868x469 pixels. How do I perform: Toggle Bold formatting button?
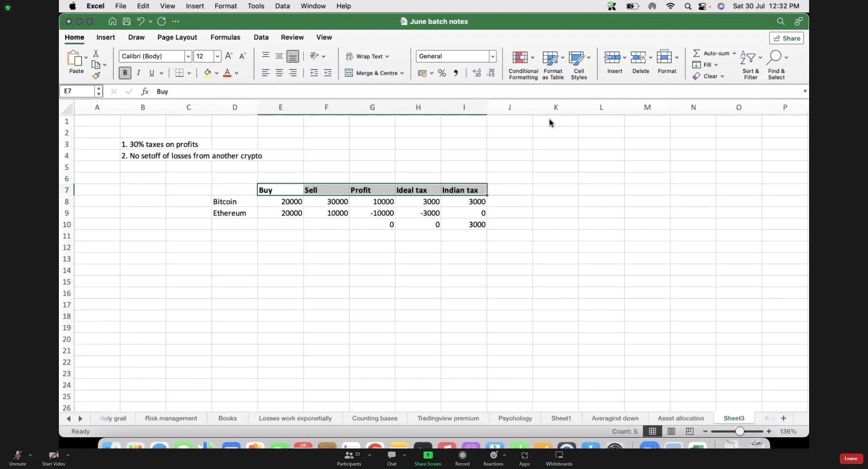[x=125, y=73]
